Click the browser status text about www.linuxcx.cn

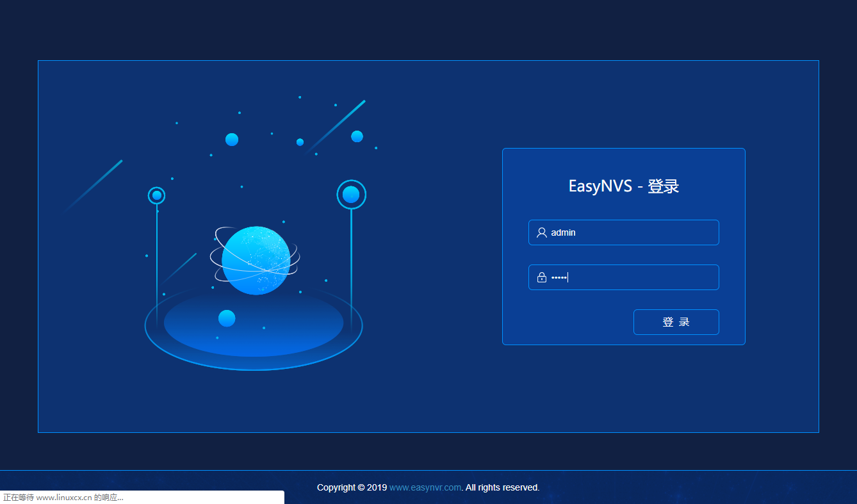pyautogui.click(x=63, y=498)
